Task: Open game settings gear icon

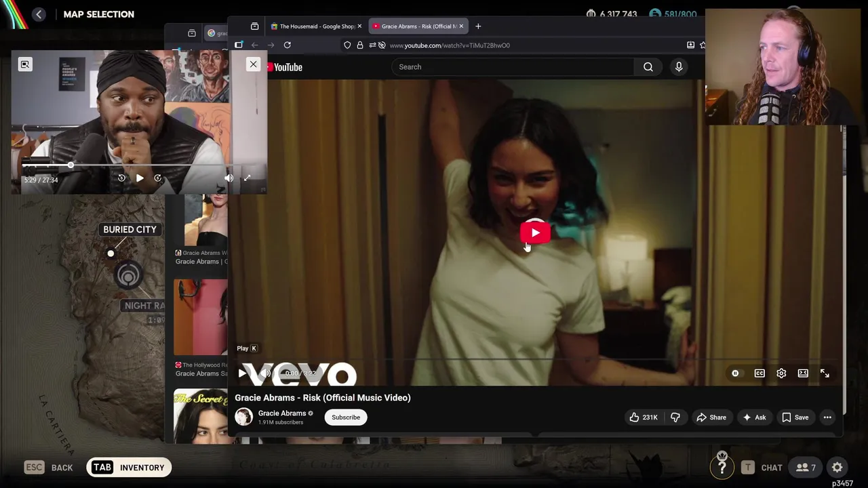Action: click(x=837, y=468)
